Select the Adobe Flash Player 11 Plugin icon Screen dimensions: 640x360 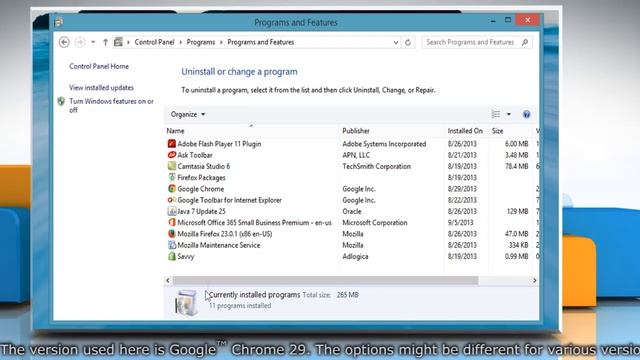click(x=172, y=144)
